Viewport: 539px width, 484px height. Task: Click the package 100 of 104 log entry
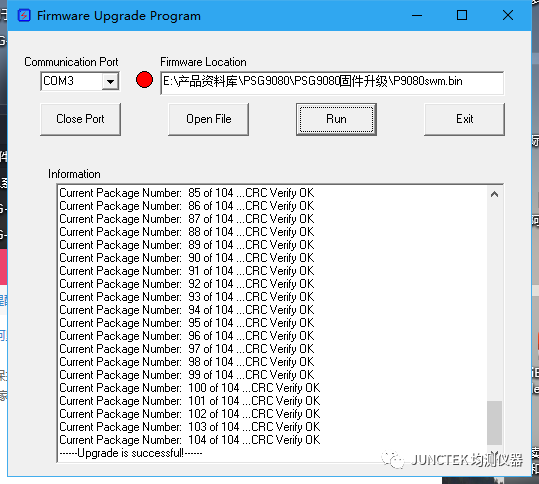click(x=190, y=388)
